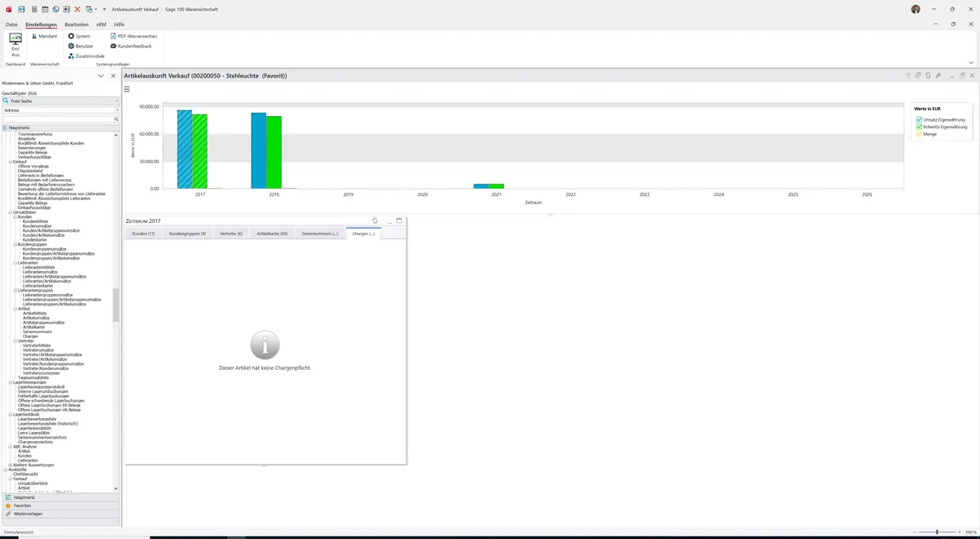The width and height of the screenshot is (980, 539).
Task: Open System settings with gear icon
Action: click(x=79, y=36)
